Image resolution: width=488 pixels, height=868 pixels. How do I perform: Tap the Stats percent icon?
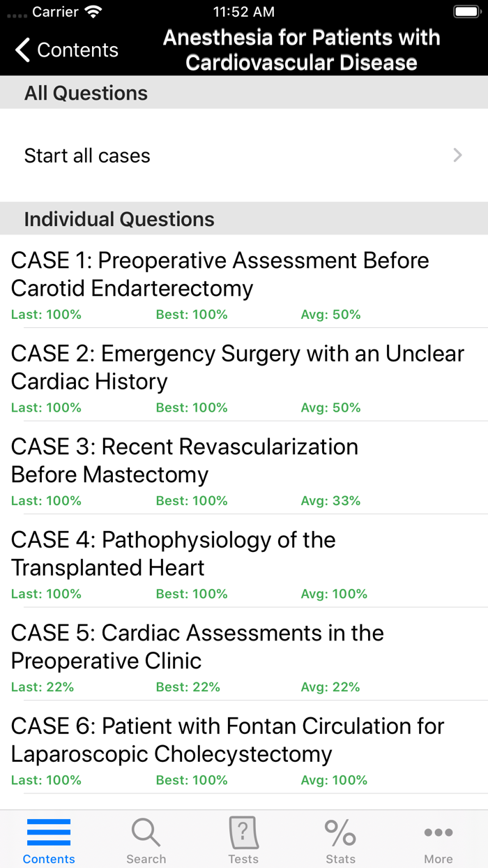pyautogui.click(x=340, y=832)
